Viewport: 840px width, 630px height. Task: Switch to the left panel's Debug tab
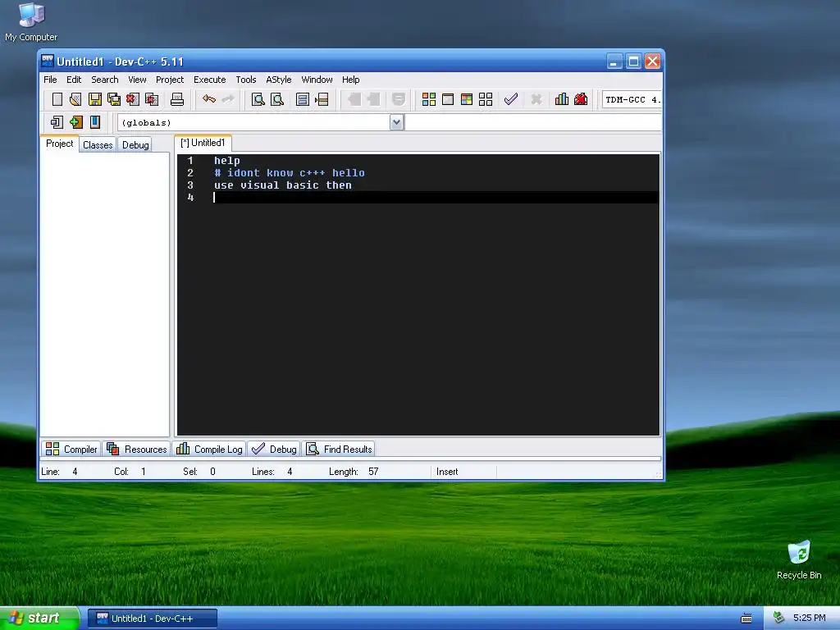135,144
